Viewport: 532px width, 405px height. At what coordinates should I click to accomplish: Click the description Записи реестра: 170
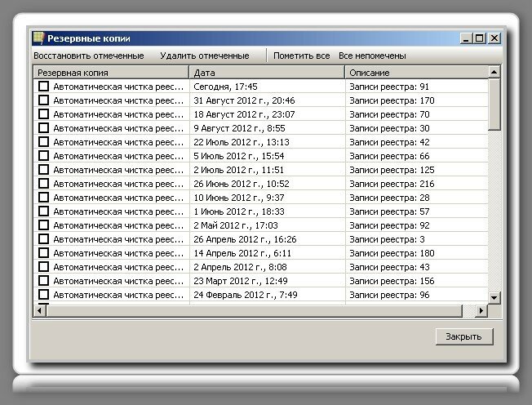tap(392, 100)
